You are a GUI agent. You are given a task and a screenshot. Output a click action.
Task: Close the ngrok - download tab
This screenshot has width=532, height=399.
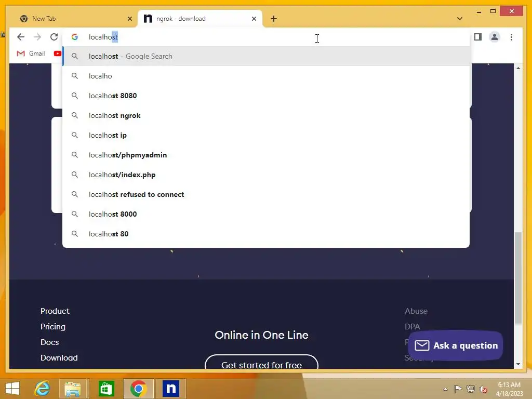[x=254, y=19]
